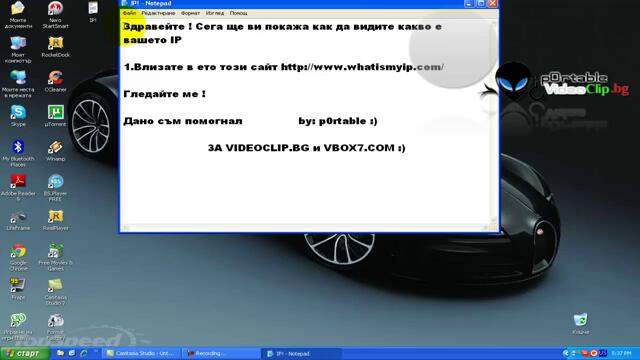Open the Редактиране menu in Notepad
The height and width of the screenshot is (360, 640).
pyautogui.click(x=158, y=13)
